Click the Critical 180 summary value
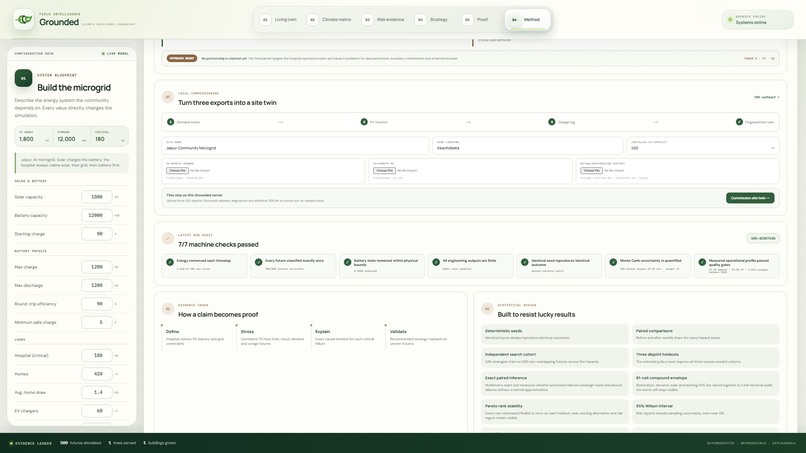The image size is (806, 453). pos(100,139)
